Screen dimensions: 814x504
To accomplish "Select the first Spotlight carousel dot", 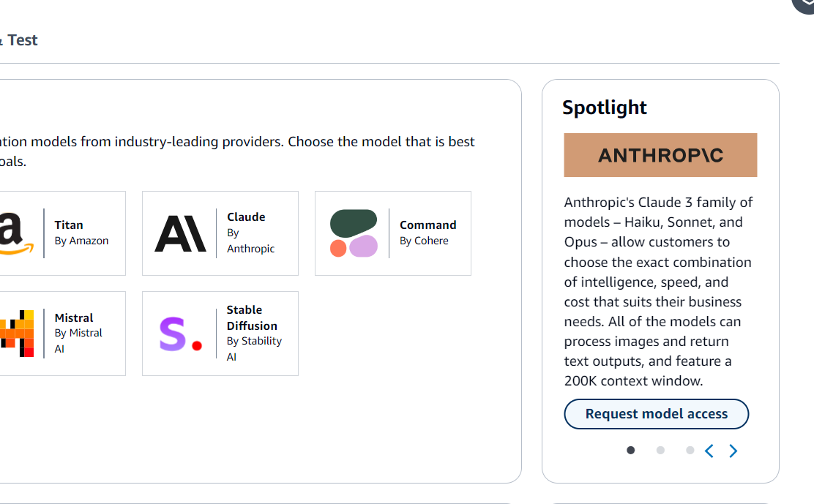I will click(631, 451).
